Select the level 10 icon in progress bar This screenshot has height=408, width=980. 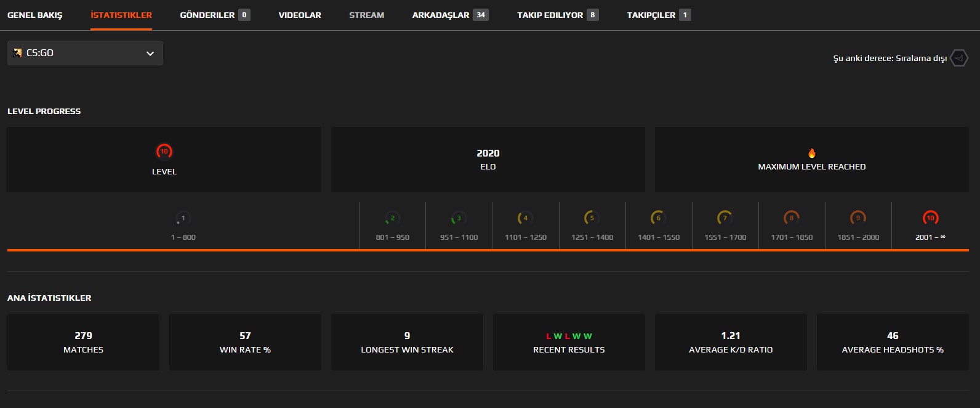pos(930,218)
